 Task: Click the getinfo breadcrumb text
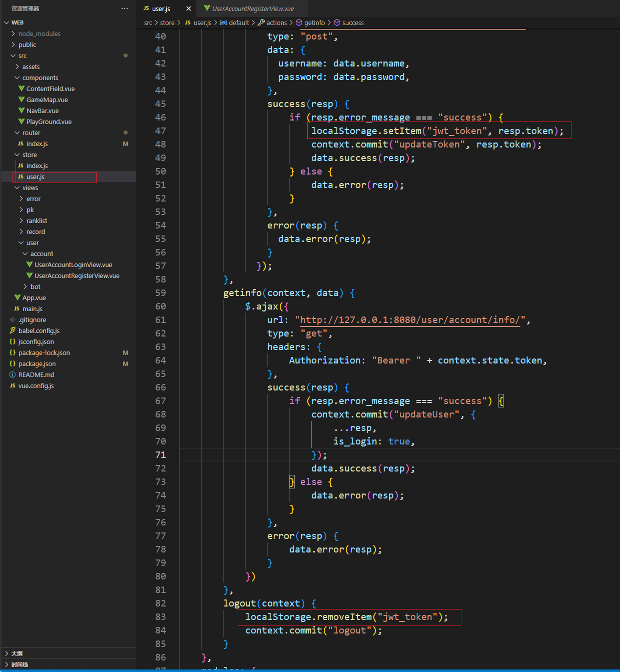314,22
